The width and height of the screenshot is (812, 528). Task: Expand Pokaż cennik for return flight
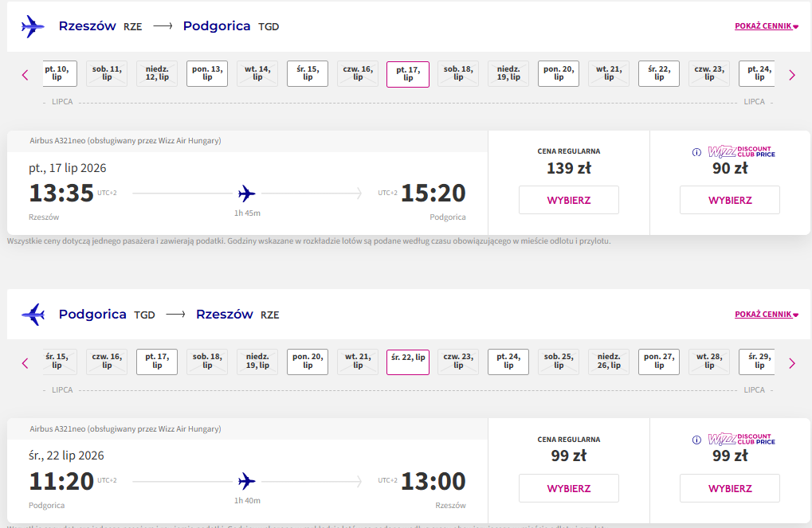coord(767,315)
